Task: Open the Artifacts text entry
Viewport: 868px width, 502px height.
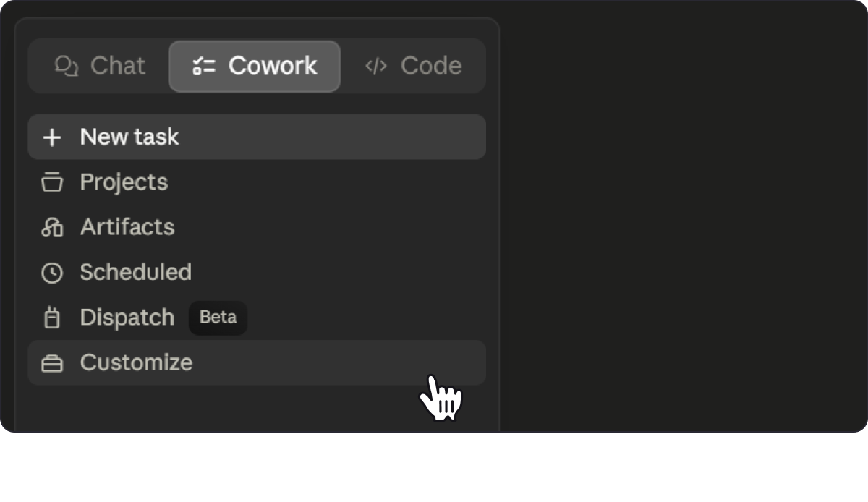Action: [x=127, y=227]
